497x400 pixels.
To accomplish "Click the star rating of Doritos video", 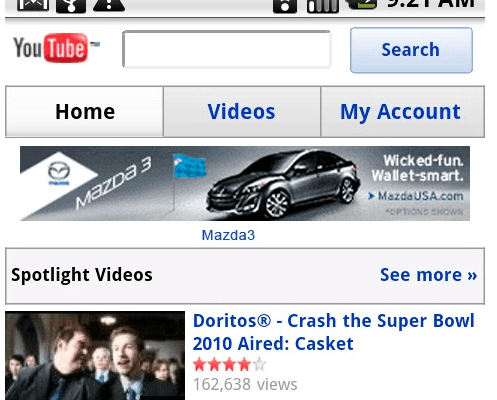I will coord(229,364).
